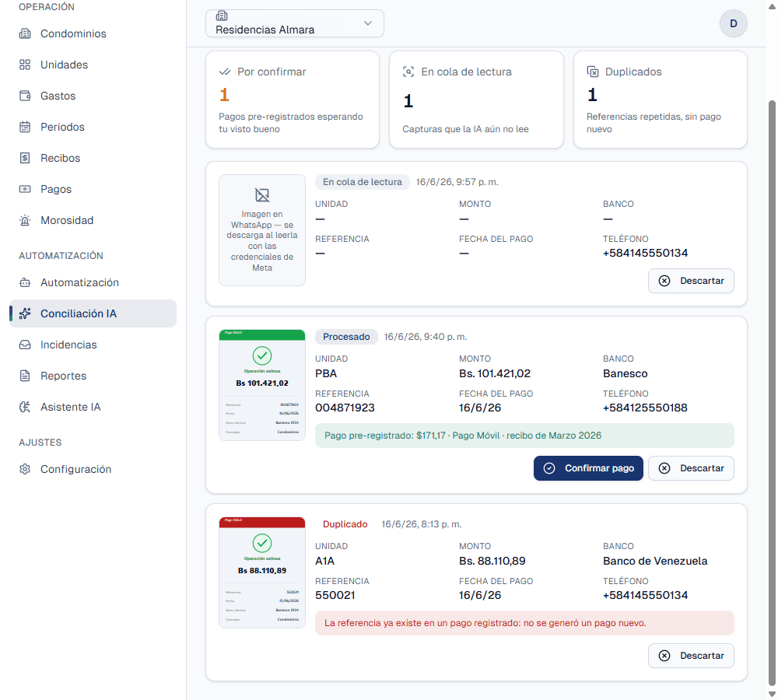Click the Pago pre-registrado green notice

(524, 436)
